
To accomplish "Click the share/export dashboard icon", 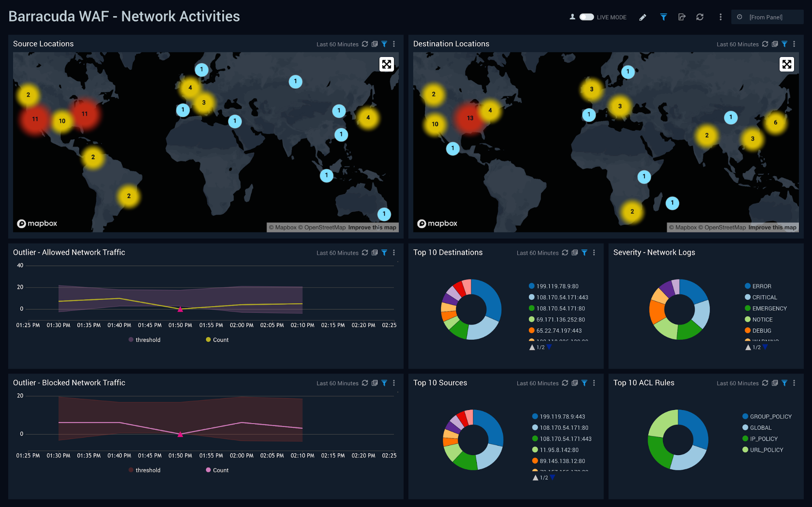I will point(682,17).
